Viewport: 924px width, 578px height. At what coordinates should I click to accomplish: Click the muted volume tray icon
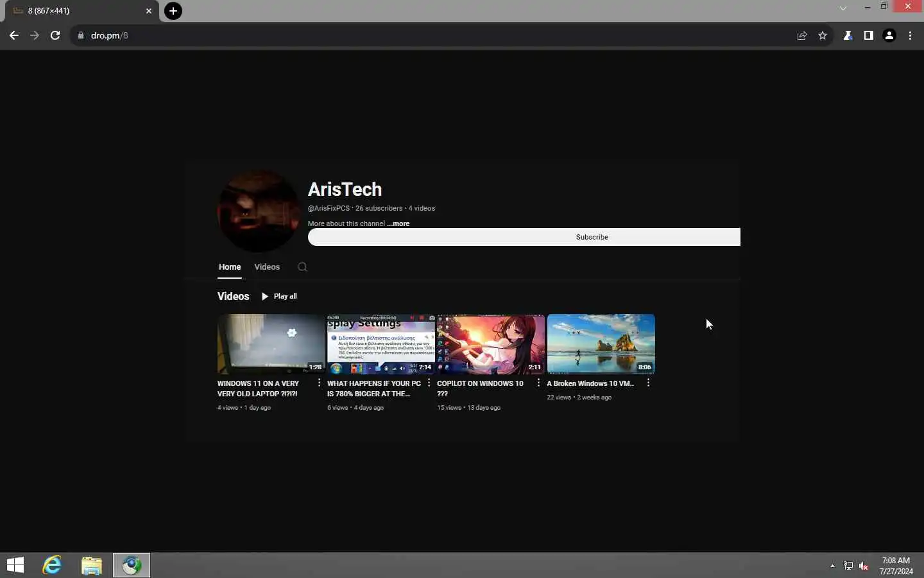864,566
